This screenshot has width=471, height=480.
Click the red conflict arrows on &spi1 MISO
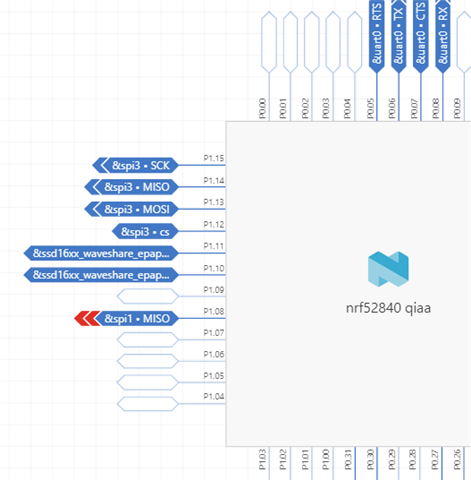click(87, 318)
